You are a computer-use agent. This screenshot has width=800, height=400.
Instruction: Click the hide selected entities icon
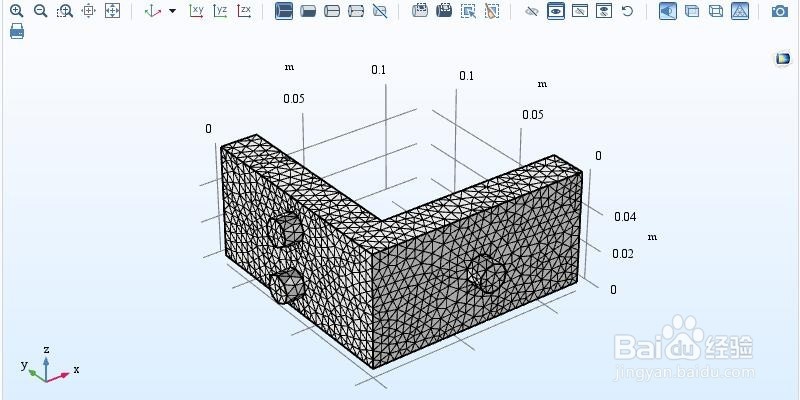(x=532, y=11)
